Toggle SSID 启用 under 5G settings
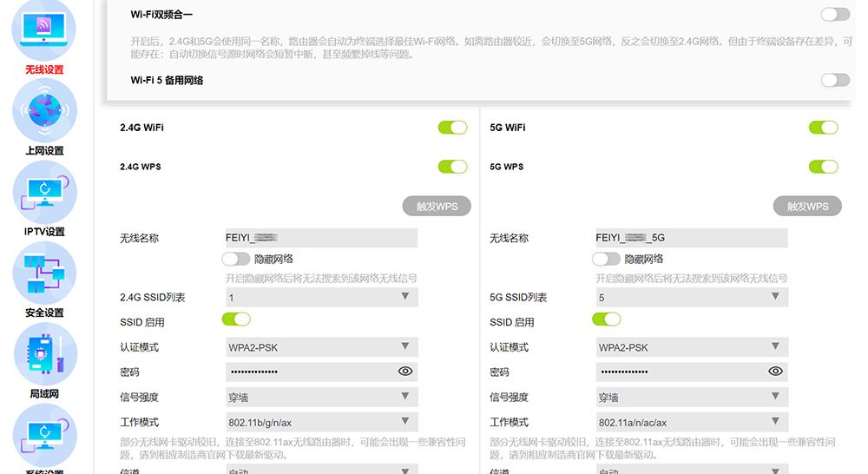868x474 pixels. coord(606,319)
